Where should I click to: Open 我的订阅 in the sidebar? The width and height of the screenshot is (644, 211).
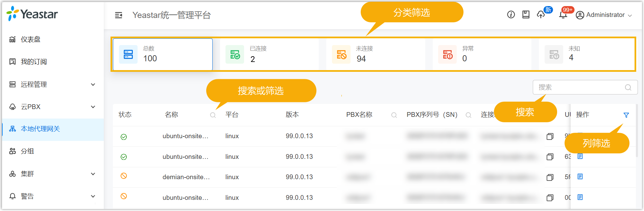33,62
